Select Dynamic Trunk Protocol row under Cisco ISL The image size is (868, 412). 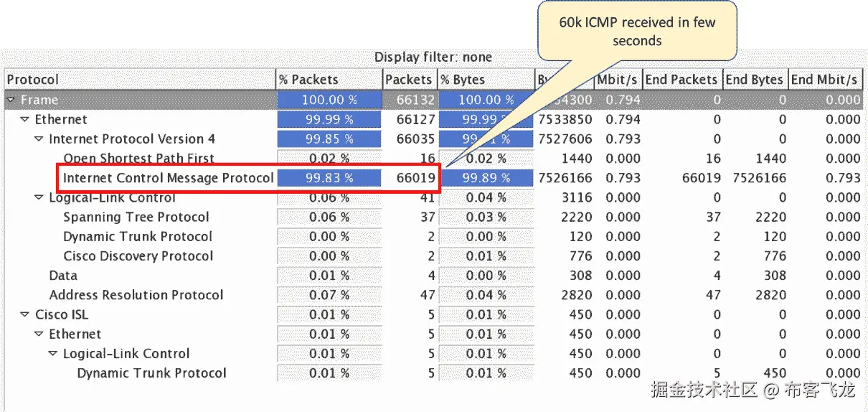pyautogui.click(x=433, y=373)
